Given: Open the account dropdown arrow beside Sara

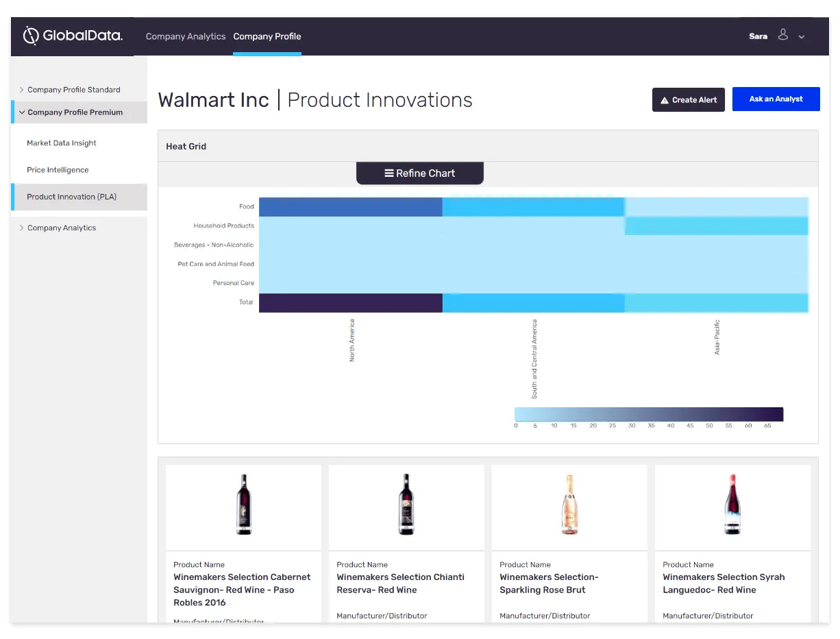Looking at the screenshot, I should [x=802, y=37].
